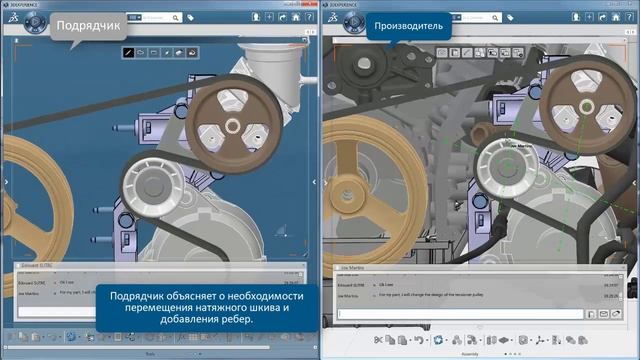Click the blue update icon in Assembly toolbar

click(x=438, y=340)
